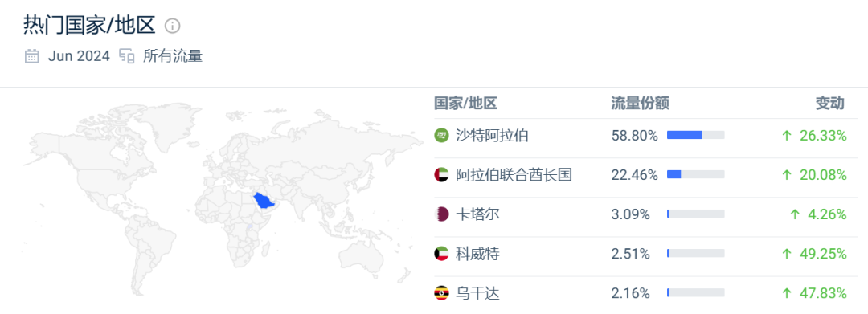Click the green up arrow next to 49.25%

click(x=787, y=254)
